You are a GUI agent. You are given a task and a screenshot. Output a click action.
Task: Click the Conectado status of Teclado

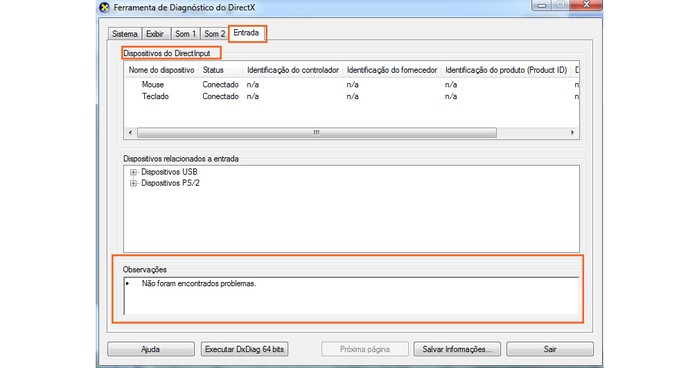(x=220, y=96)
